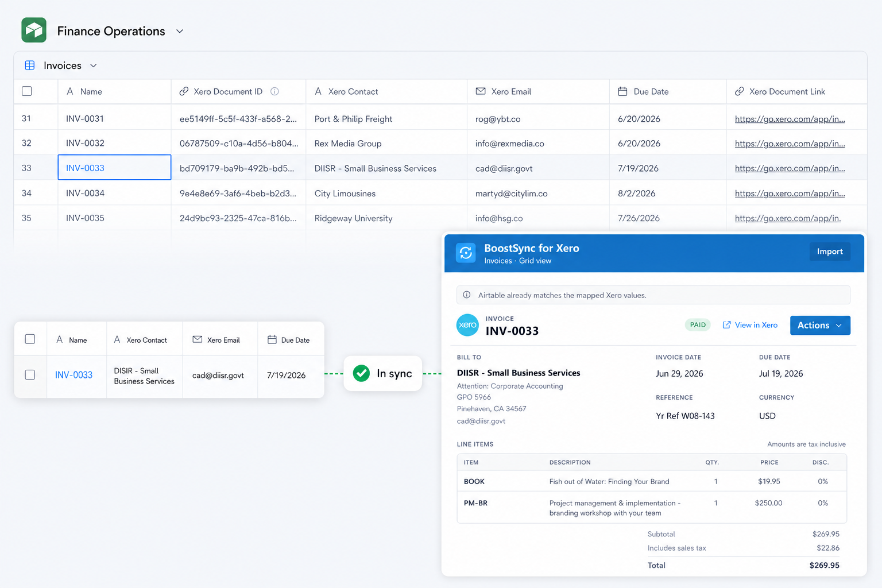Image resolution: width=882 pixels, height=588 pixels.
Task: Open the Invoices table dropdown arrow
Action: click(94, 65)
